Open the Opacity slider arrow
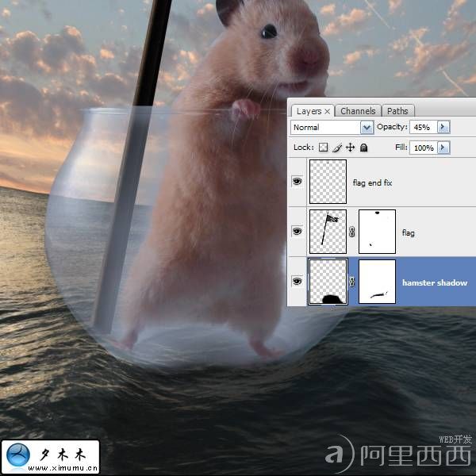The image size is (476, 476). [443, 127]
